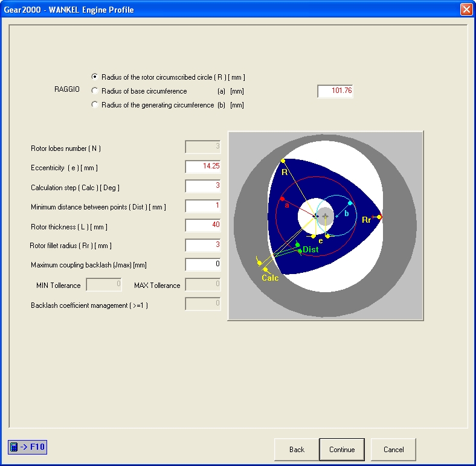Edit the Rotor fillet radius field

[203, 245]
